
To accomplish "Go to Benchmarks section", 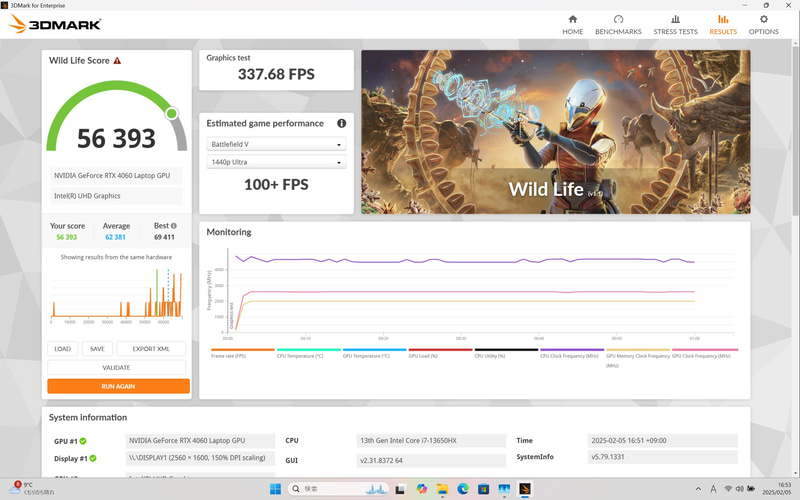I will pos(618,24).
